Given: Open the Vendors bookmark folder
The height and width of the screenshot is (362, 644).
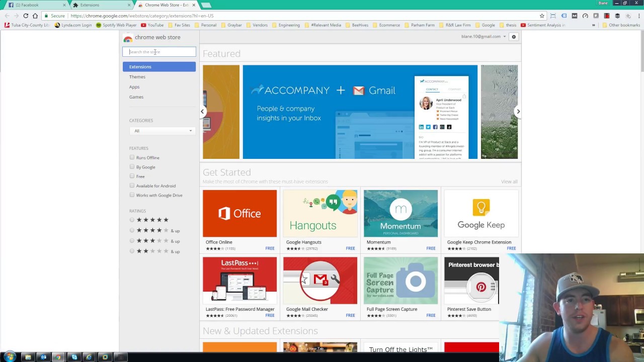Looking at the screenshot, I should pyautogui.click(x=257, y=25).
